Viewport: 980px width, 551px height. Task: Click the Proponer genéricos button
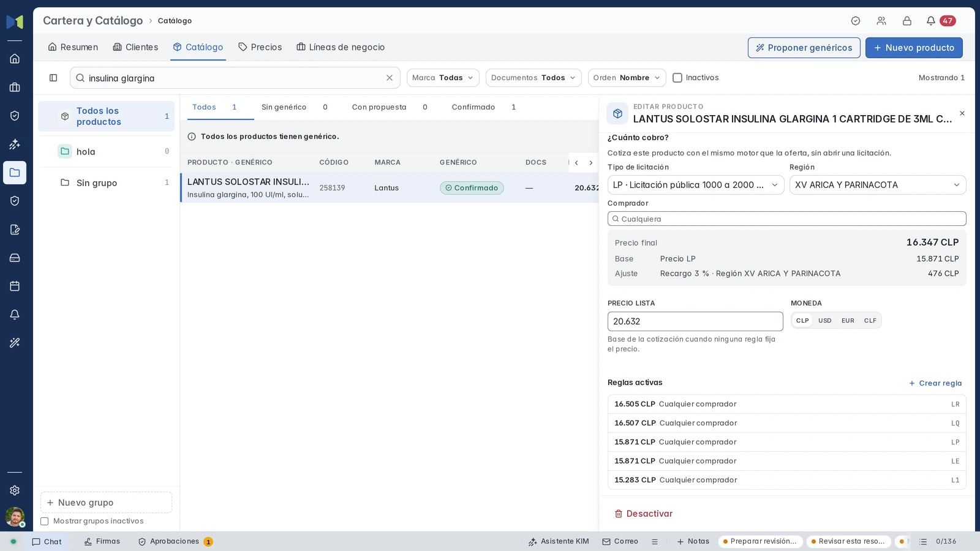(x=804, y=48)
